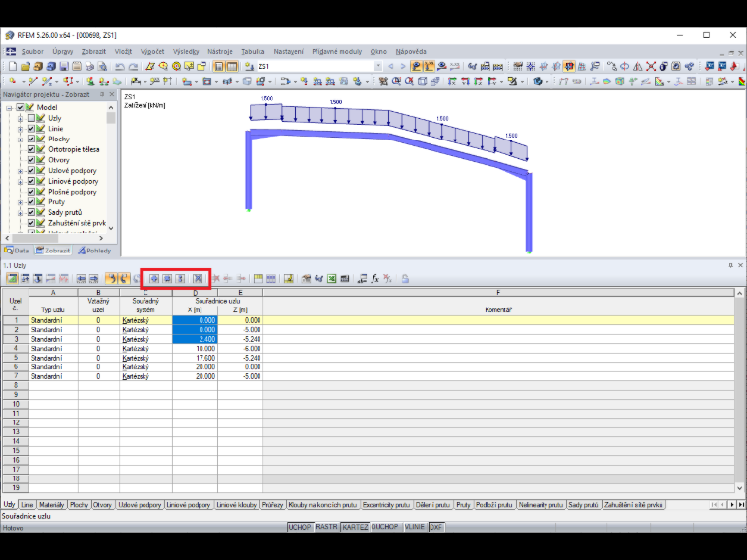
Task: Toggle Liniové podpory checkbox
Action: click(31, 181)
